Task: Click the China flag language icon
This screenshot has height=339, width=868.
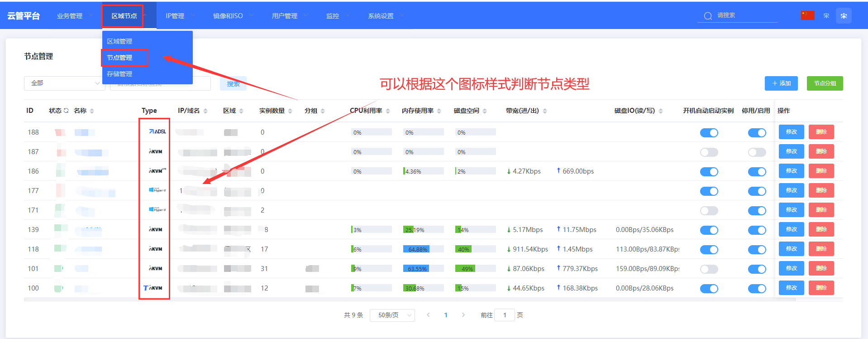Action: (x=807, y=15)
